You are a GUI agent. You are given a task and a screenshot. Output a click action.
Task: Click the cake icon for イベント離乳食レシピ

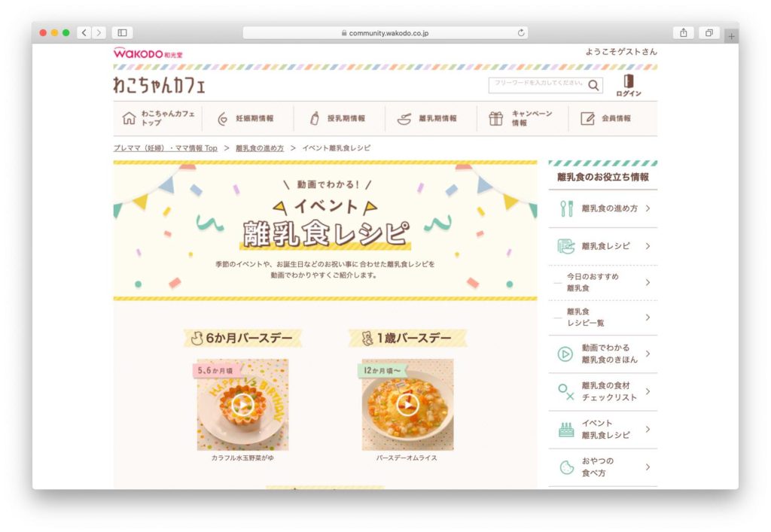pyautogui.click(x=566, y=430)
